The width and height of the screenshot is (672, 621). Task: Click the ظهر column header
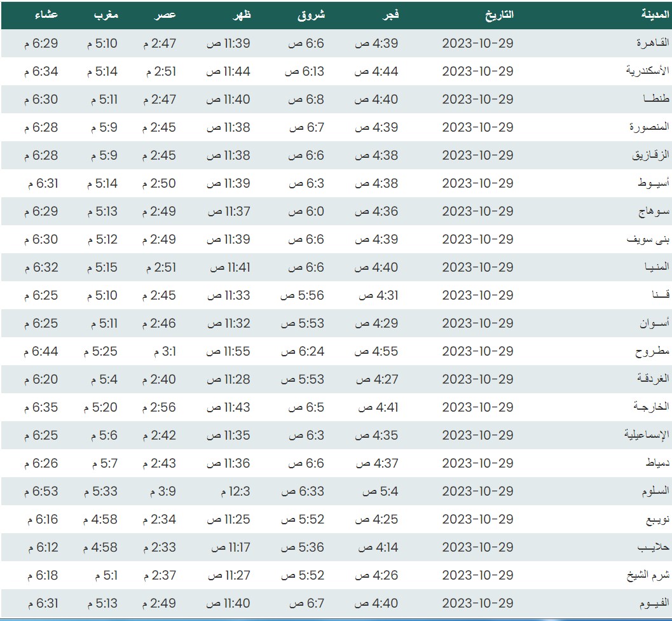(242, 15)
